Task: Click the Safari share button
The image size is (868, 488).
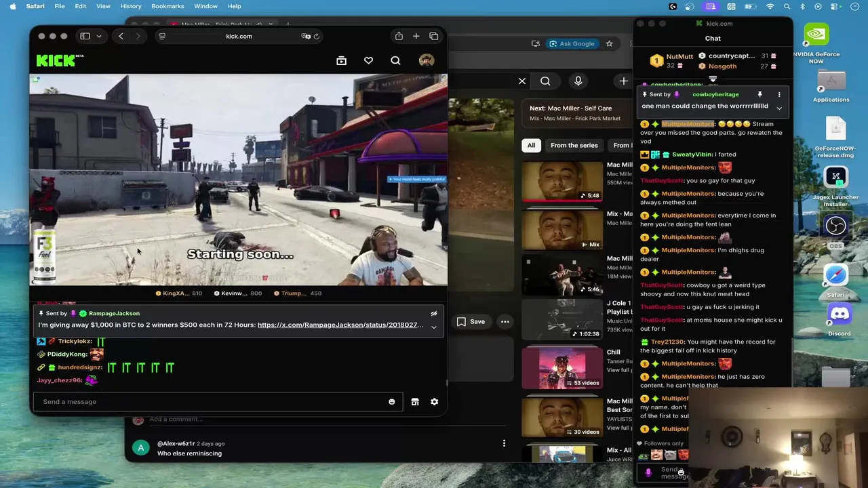Action: coord(399,36)
